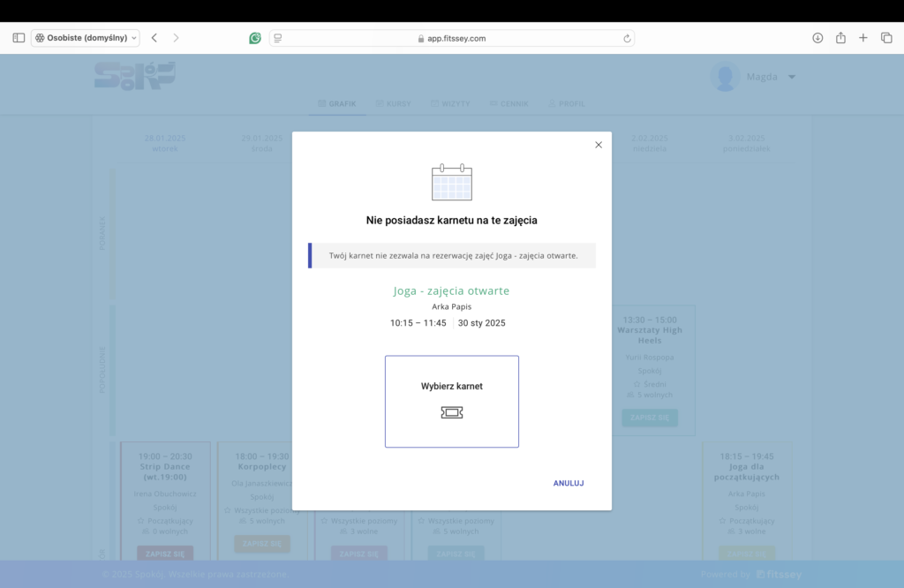Show downloads with the download icon
The width and height of the screenshot is (904, 588).
tap(817, 38)
